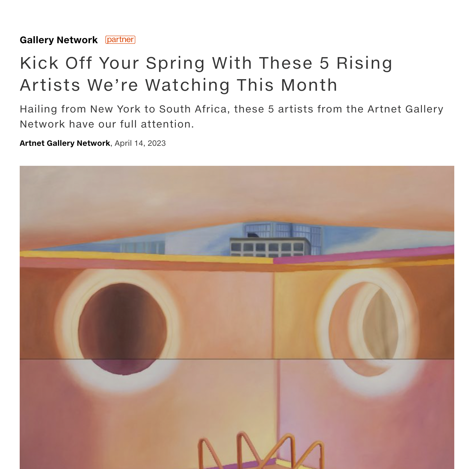Click the orange partner badge
The height and width of the screenshot is (469, 476).
click(x=120, y=40)
